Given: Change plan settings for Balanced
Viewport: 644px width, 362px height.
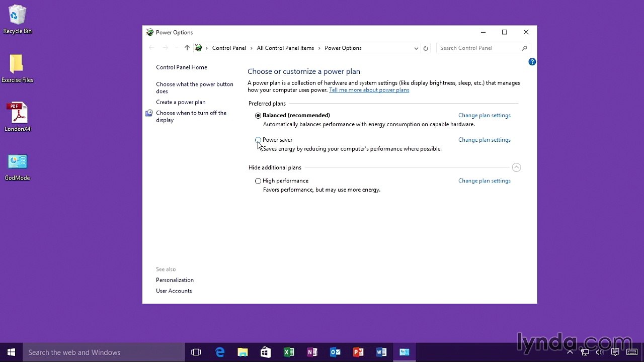Looking at the screenshot, I should [x=484, y=115].
